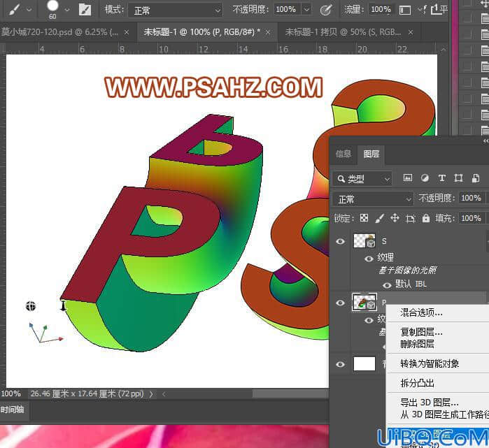This screenshot has width=489, height=448.
Task: Switch to the 信息 panel tab
Action: coord(343,154)
